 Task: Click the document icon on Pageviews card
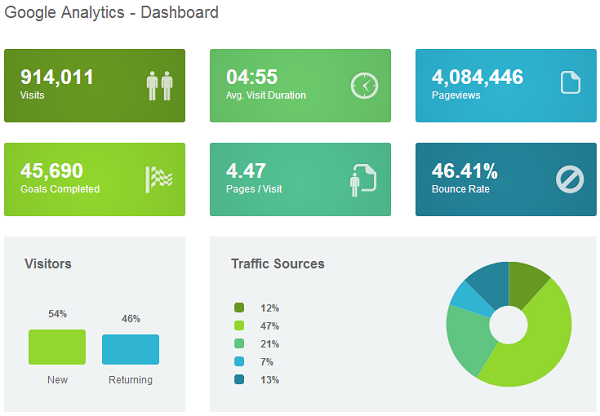click(570, 82)
